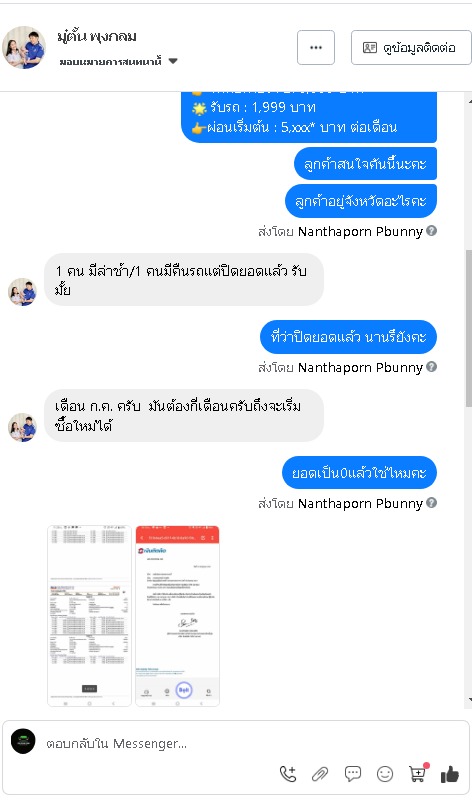Click the chat scrollbar thumb

(x=469, y=328)
